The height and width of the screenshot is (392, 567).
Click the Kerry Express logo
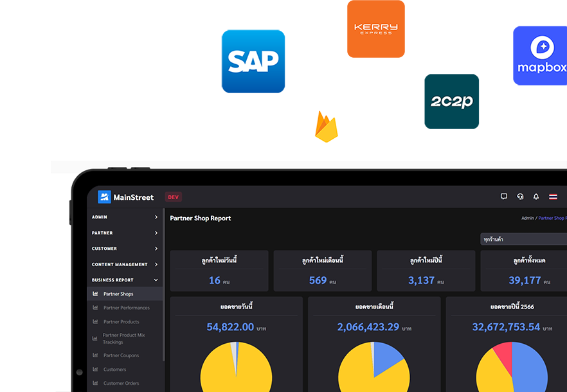pos(376,29)
